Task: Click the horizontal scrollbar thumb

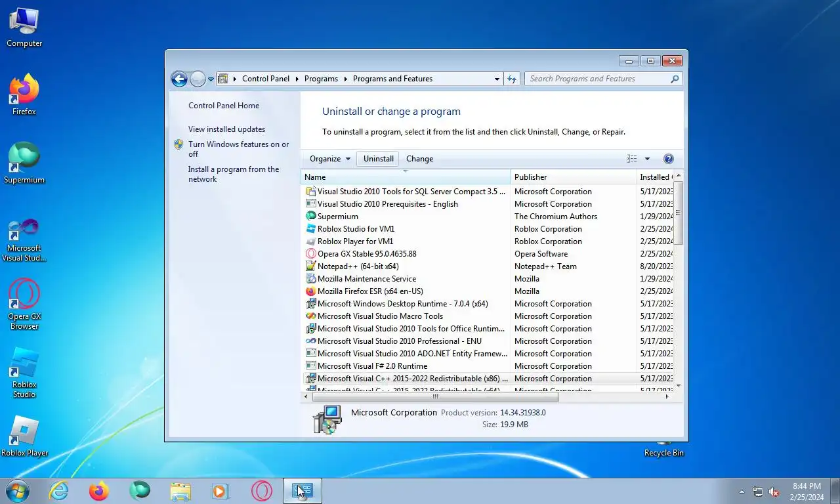Action: click(435, 396)
